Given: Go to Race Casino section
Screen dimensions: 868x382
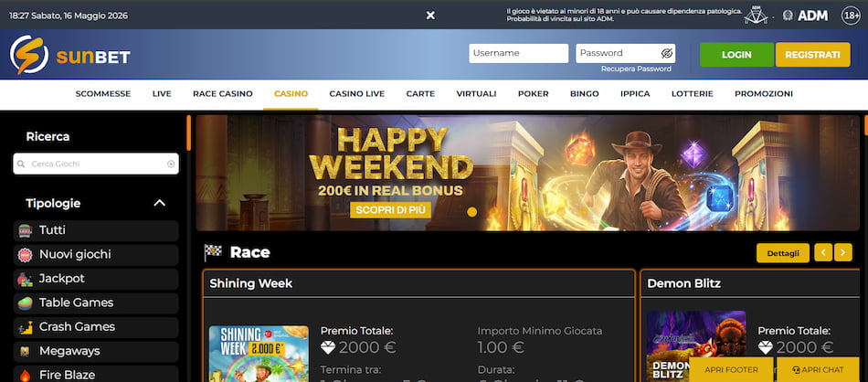Looking at the screenshot, I should coord(223,94).
